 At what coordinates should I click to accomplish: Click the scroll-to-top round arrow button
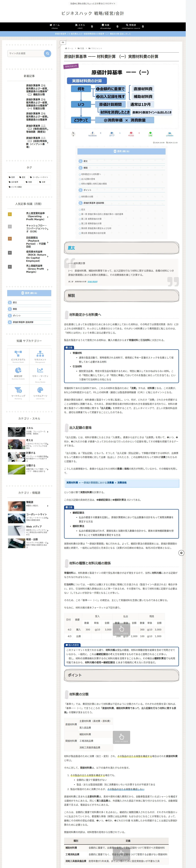[x=181, y=553]
